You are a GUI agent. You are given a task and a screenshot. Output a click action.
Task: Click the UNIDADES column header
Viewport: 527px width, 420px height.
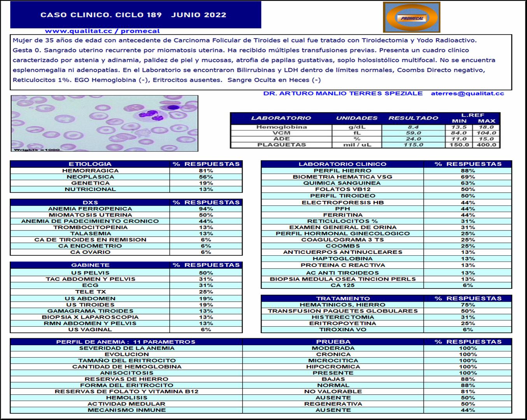pos(357,118)
